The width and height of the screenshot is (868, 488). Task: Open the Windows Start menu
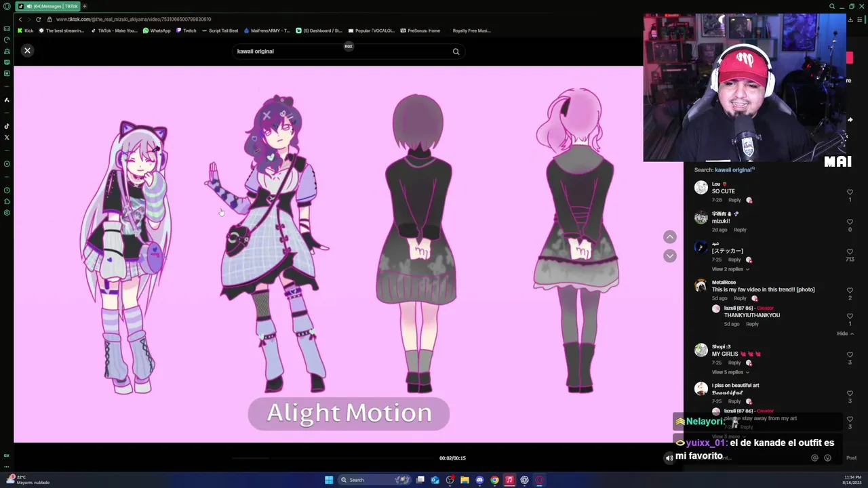pos(329,480)
